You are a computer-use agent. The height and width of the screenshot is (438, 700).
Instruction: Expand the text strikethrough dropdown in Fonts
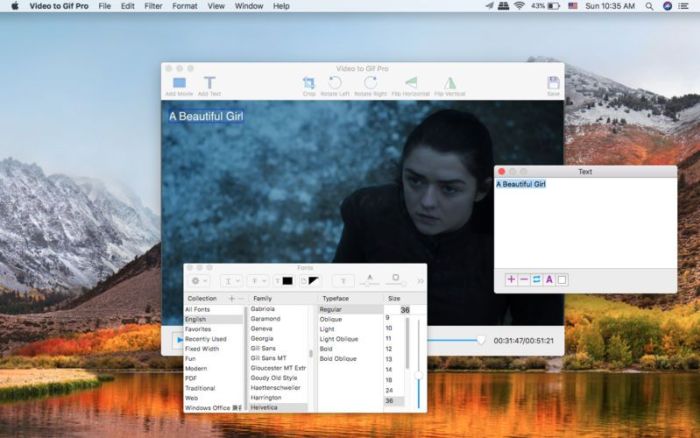coord(258,281)
